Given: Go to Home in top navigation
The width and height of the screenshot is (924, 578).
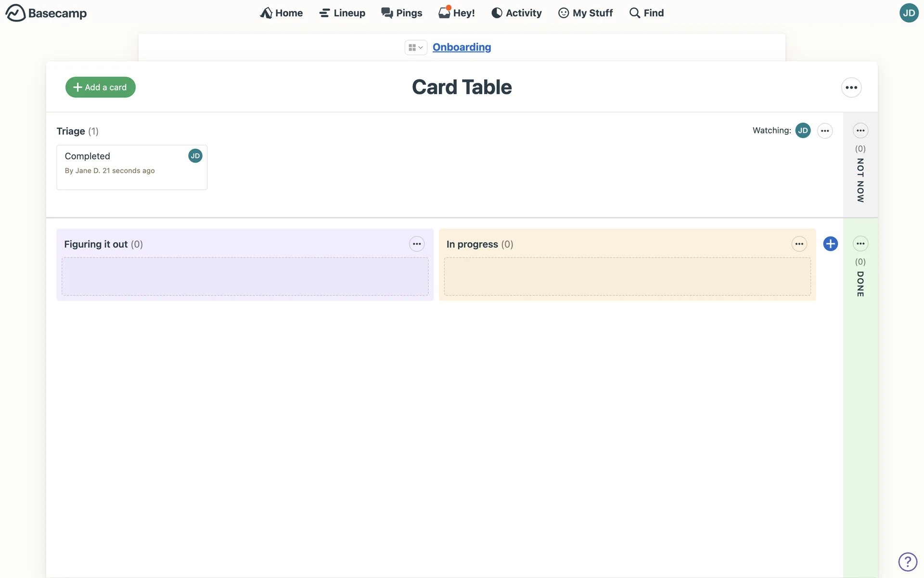Looking at the screenshot, I should click(x=282, y=13).
